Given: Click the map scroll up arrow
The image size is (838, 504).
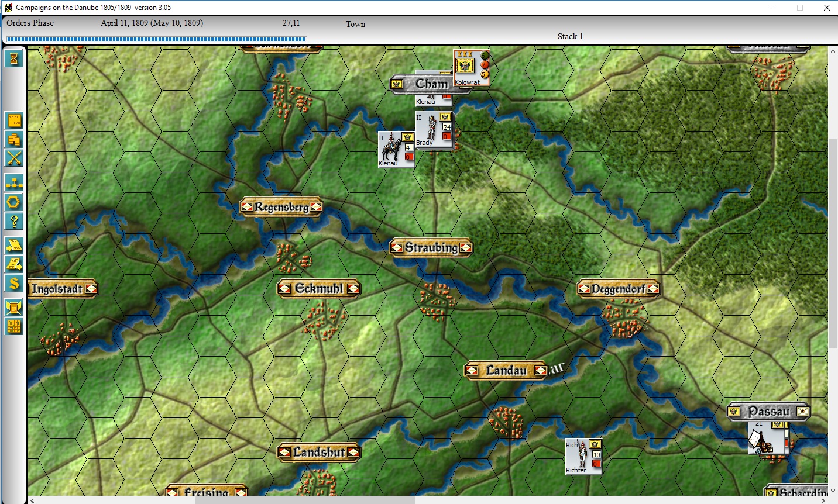Looking at the screenshot, I should click(x=833, y=51).
